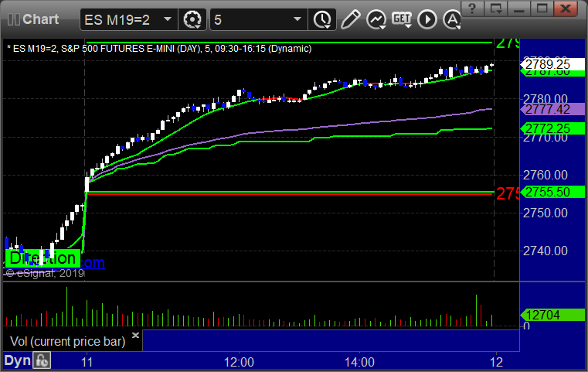Select the pencil drawing tools icon
This screenshot has width=588, height=372.
(350, 19)
